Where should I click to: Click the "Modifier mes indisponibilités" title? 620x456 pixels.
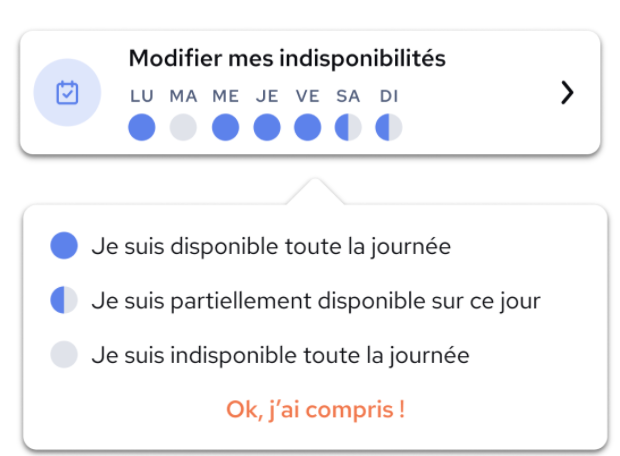point(287,59)
